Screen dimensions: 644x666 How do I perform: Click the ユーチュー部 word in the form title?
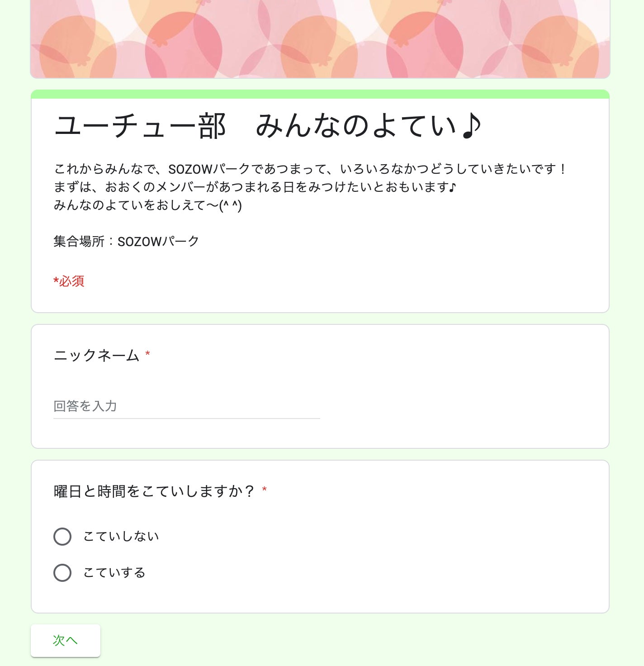[x=140, y=126]
